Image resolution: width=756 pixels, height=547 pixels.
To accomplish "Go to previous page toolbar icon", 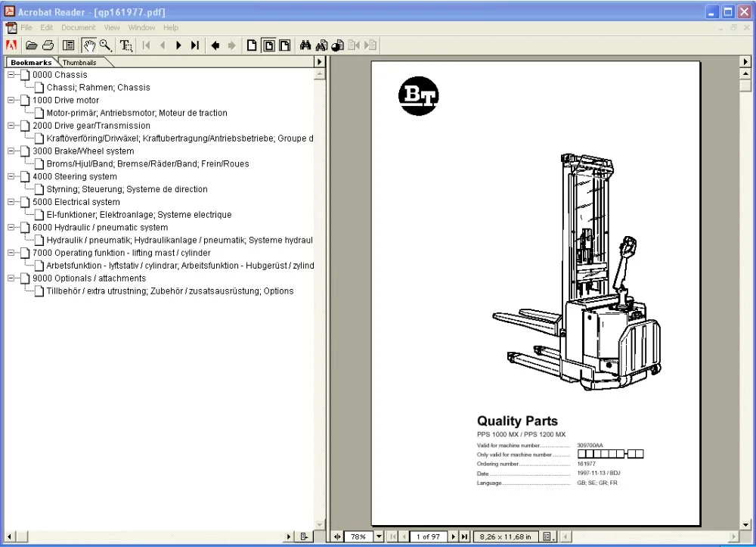I will 163,45.
